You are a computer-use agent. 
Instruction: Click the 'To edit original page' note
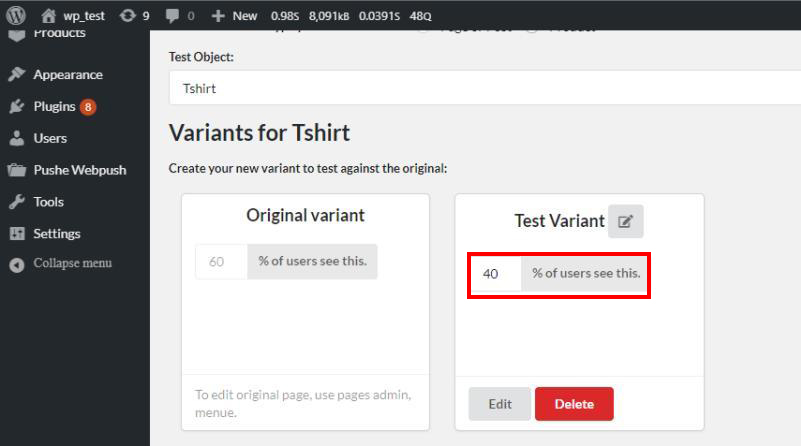(x=303, y=403)
